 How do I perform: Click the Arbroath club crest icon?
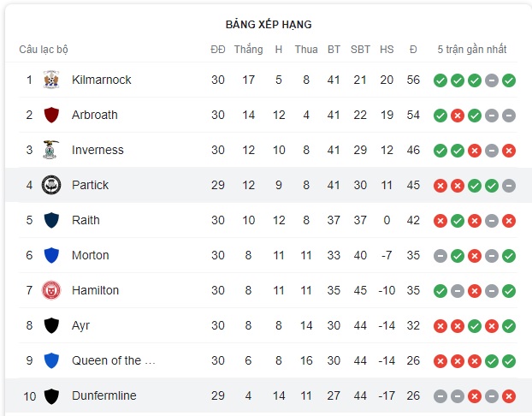[x=51, y=115]
